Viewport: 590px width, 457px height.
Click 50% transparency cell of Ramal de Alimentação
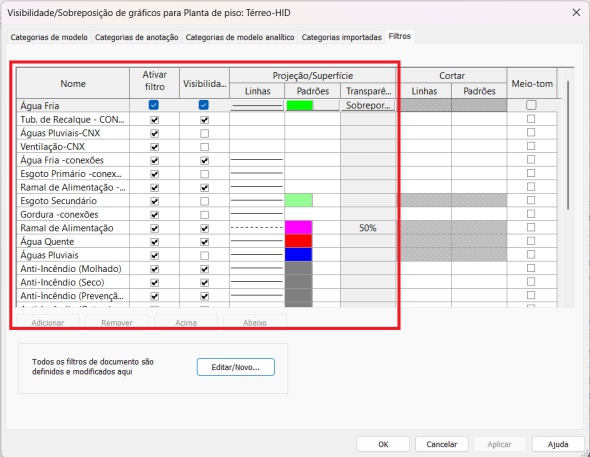[x=368, y=228]
